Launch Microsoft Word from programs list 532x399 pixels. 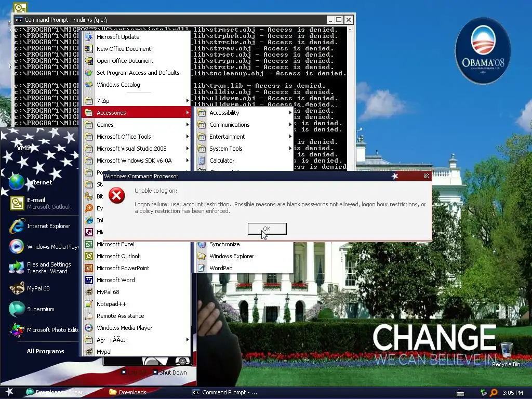click(x=137, y=280)
